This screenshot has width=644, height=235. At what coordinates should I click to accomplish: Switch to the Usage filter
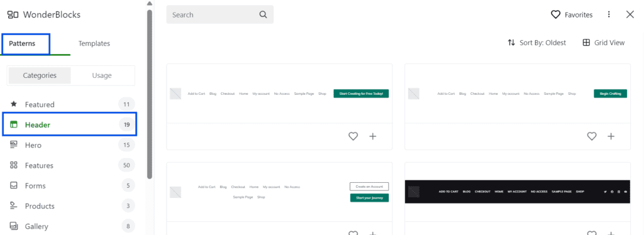[102, 75]
